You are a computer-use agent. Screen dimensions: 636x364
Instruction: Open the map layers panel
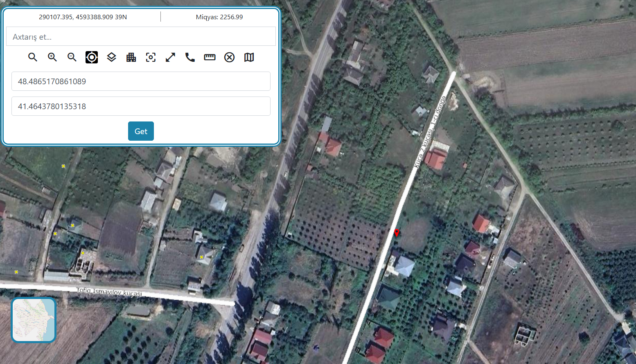click(111, 57)
